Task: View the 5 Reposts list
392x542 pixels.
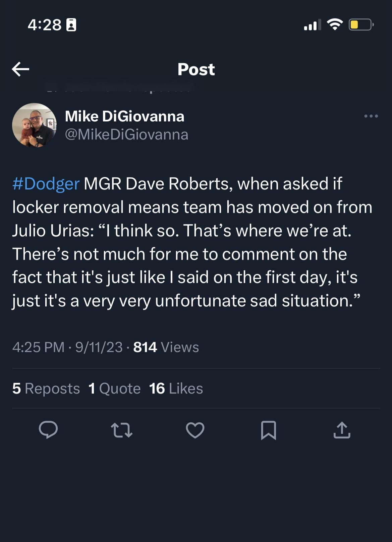Action: pos(46,388)
